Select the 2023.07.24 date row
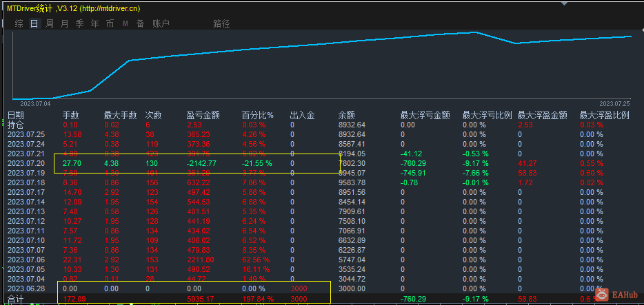 tap(26, 144)
